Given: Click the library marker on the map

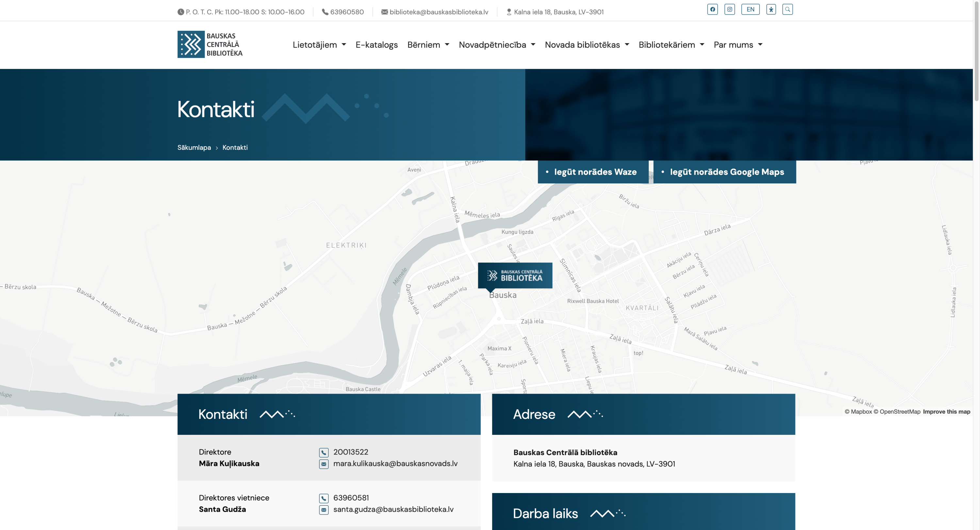Looking at the screenshot, I should (515, 275).
